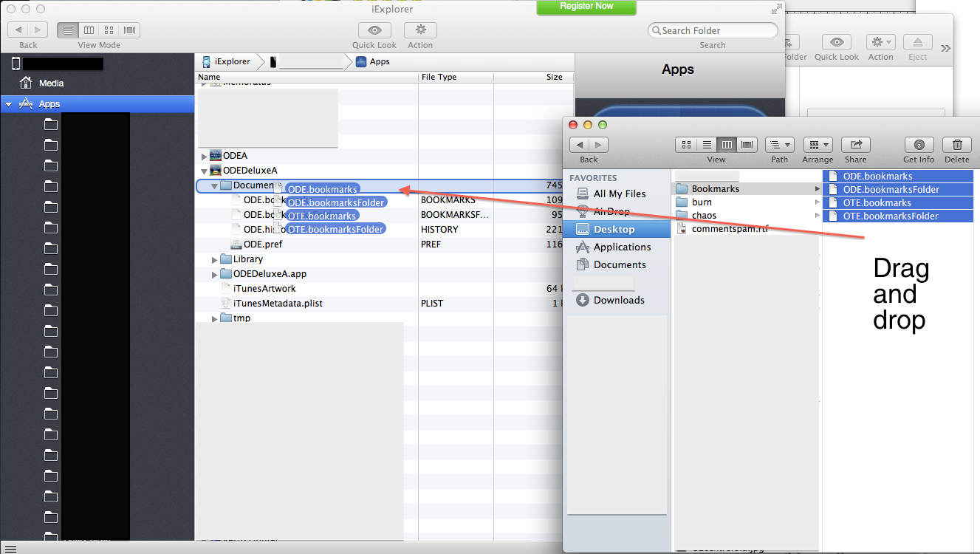This screenshot has height=554, width=980.
Task: Sort by the Name column header
Action: 306,77
